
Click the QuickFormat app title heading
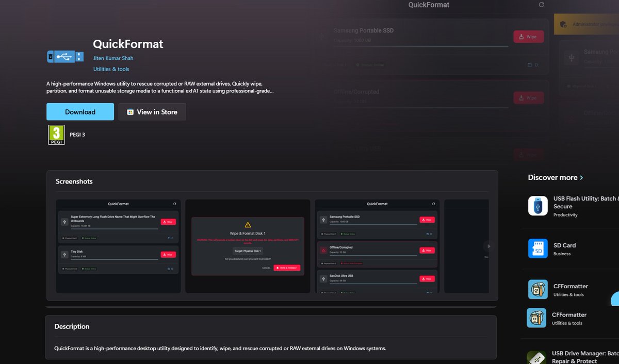click(128, 44)
